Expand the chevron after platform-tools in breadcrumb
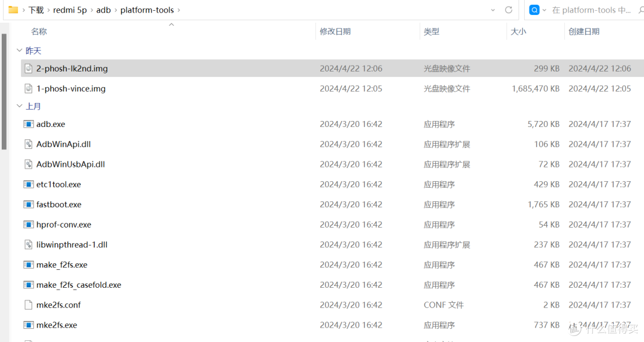Viewport: 644px width, 342px height. click(179, 10)
